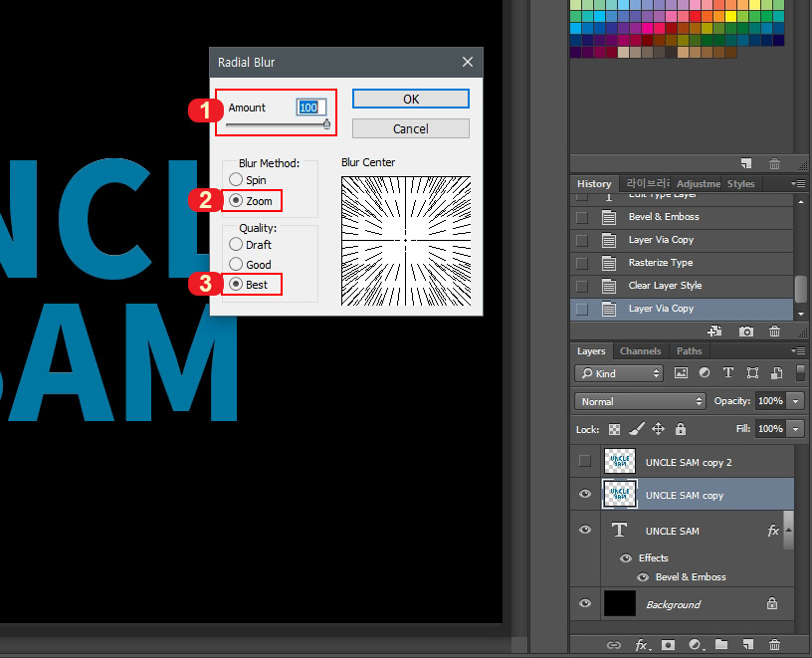
Task: Select the Layers tab
Action: [x=591, y=350]
